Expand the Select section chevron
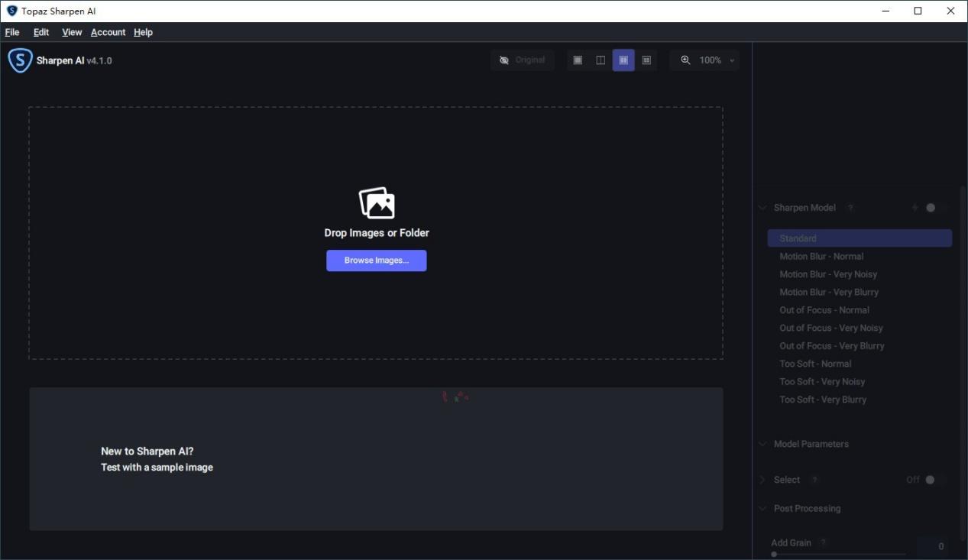Viewport: 968px width, 560px height. click(x=762, y=480)
